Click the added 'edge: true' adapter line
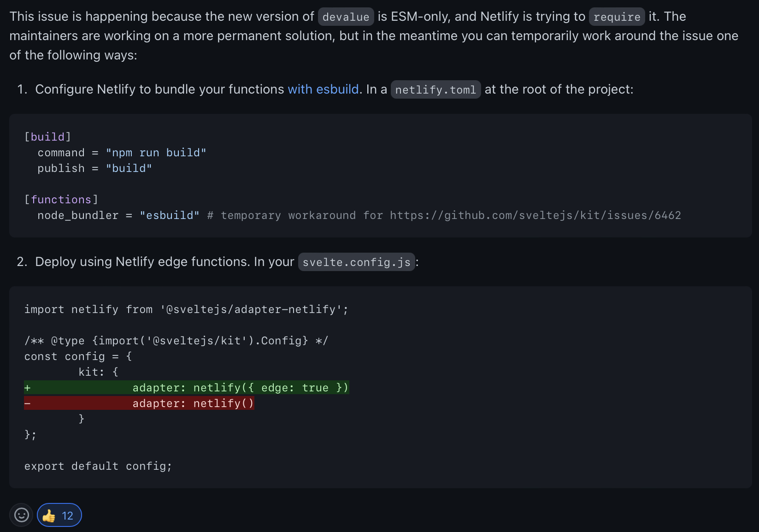Screen dimensions: 759x532 (240, 388)
